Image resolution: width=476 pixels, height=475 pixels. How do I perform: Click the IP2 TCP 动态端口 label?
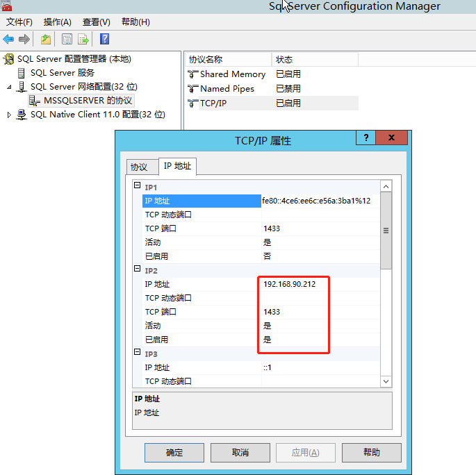[168, 298]
